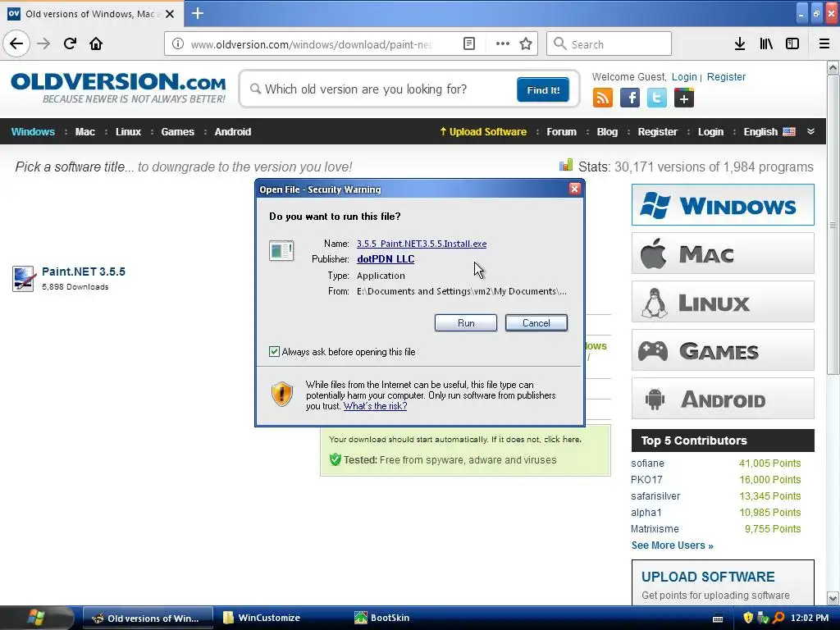Click the browser forward arrow
This screenshot has width=840, height=630.
43,43
